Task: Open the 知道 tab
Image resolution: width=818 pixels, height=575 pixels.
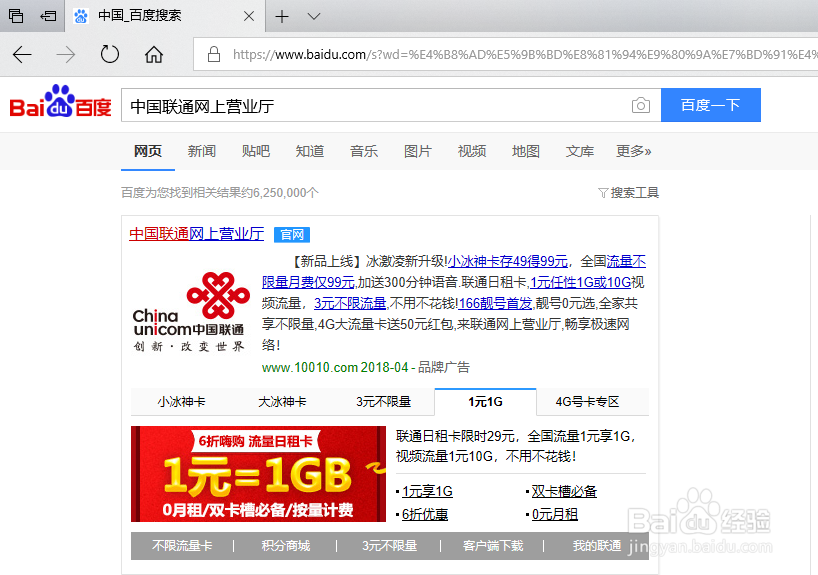Action: point(310,151)
